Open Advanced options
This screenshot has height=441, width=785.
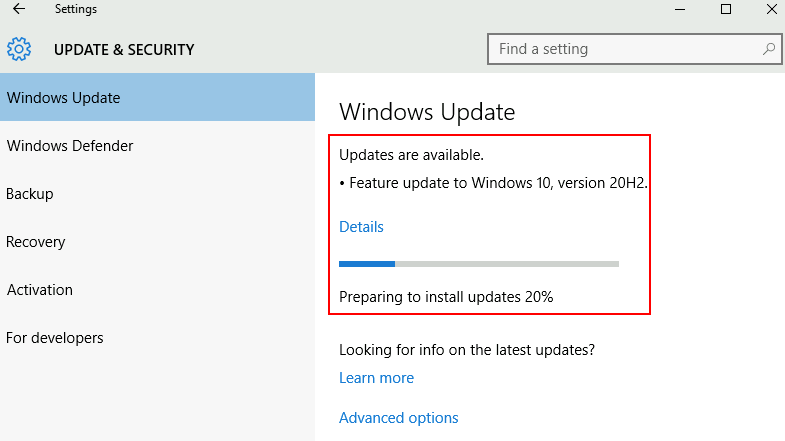399,418
